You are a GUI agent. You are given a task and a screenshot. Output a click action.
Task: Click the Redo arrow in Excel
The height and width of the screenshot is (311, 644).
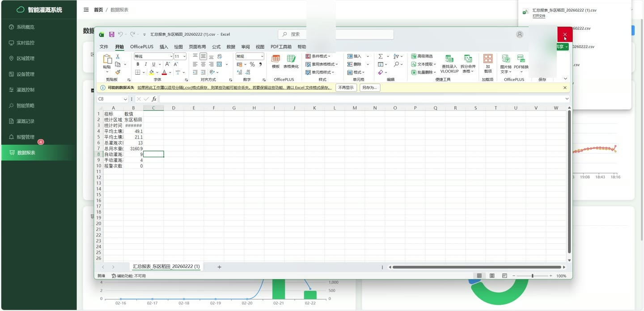132,34
